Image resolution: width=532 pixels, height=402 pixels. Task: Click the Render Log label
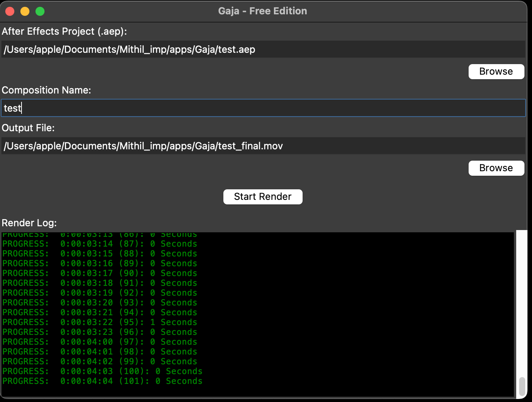point(29,223)
